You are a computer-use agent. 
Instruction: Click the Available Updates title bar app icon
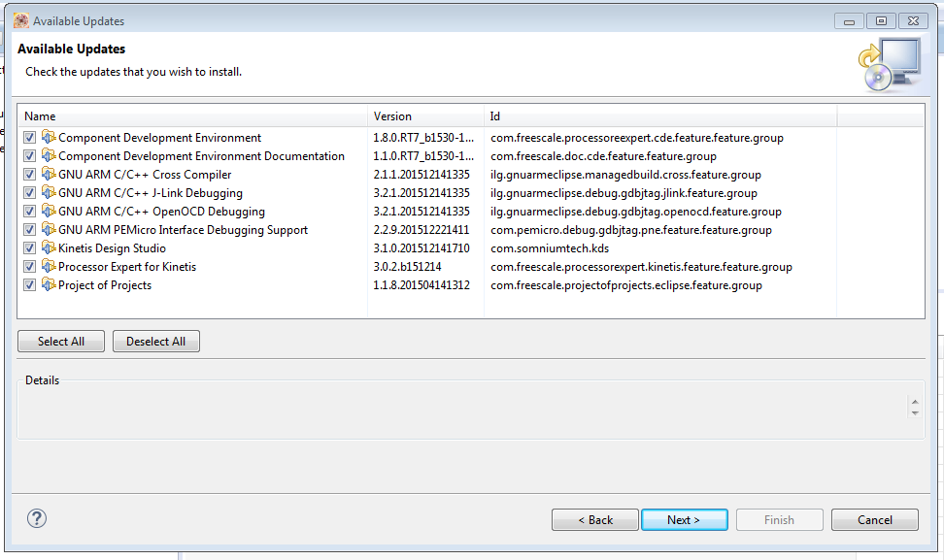[21, 21]
